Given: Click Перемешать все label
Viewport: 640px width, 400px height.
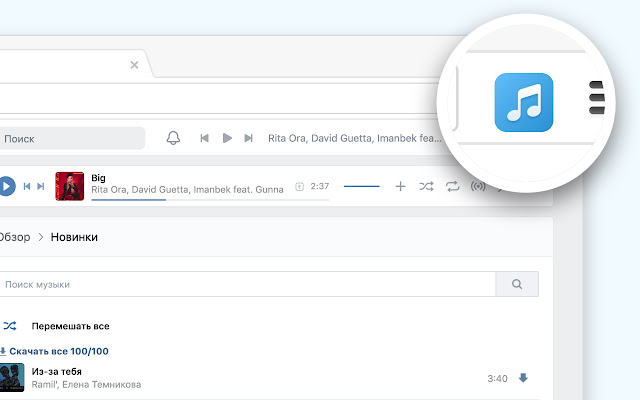Looking at the screenshot, I should (71, 326).
